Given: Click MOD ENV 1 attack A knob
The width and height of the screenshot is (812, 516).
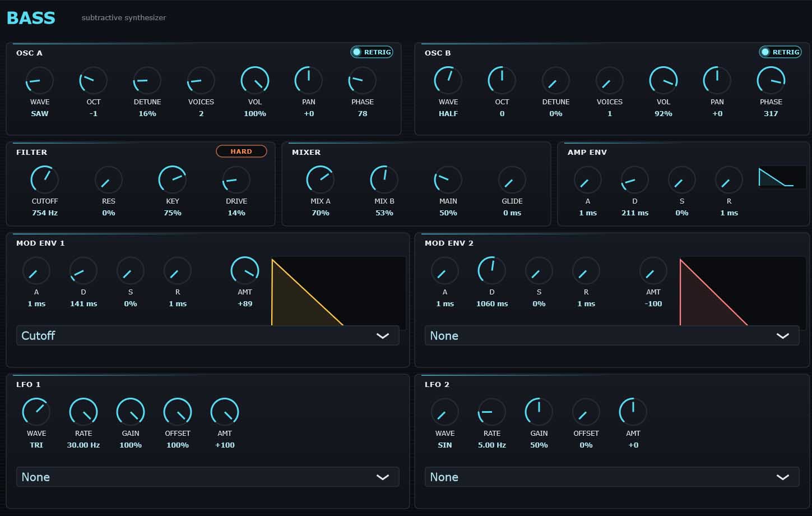Looking at the screenshot, I should coord(36,271).
